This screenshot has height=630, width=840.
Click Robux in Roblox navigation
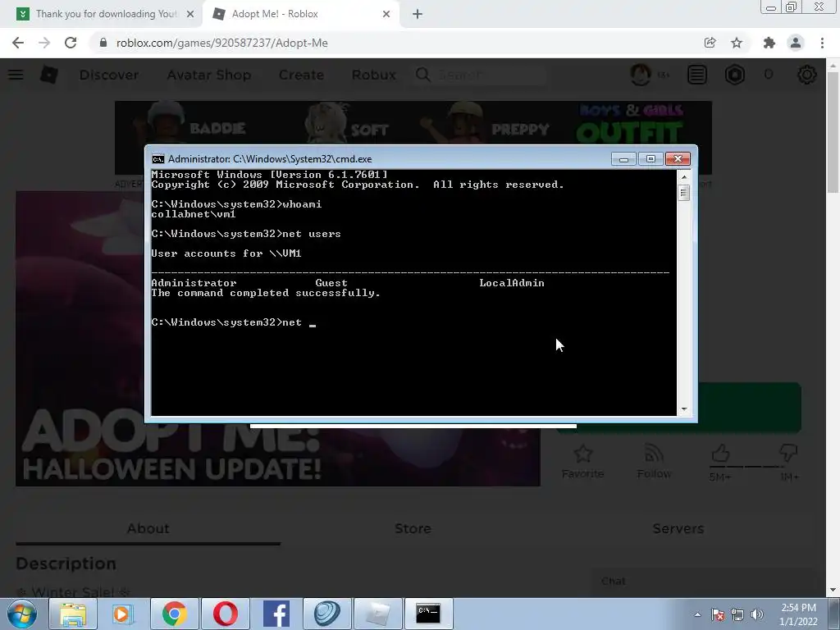373,75
